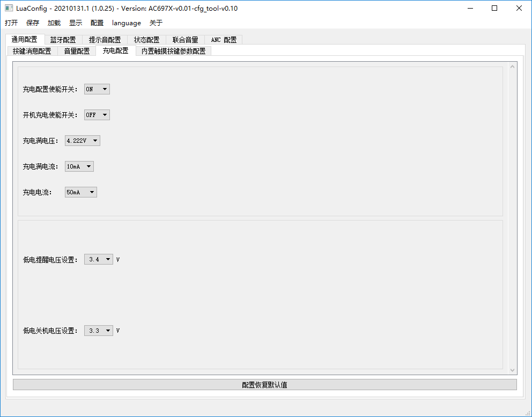The height and width of the screenshot is (417, 532).
Task: Expand the 充电电流 50mA dropdown
Action: coord(81,192)
